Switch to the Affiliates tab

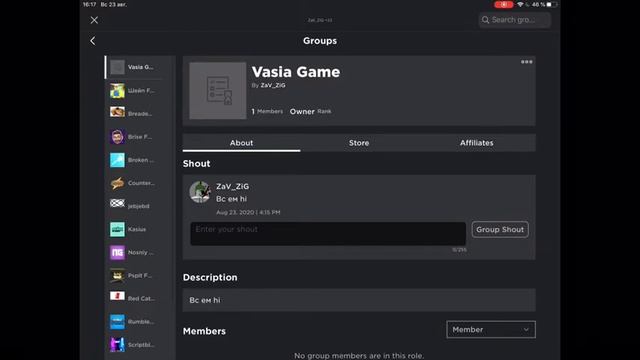[x=477, y=143]
